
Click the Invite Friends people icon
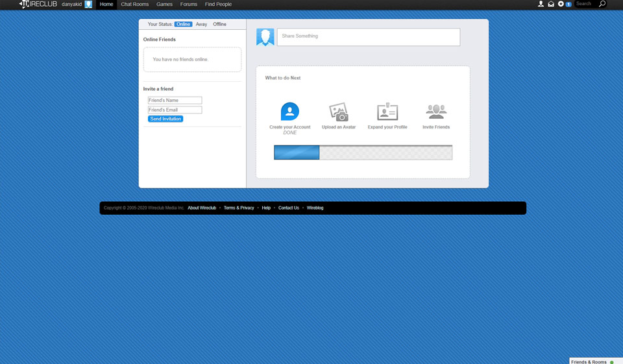tap(436, 112)
